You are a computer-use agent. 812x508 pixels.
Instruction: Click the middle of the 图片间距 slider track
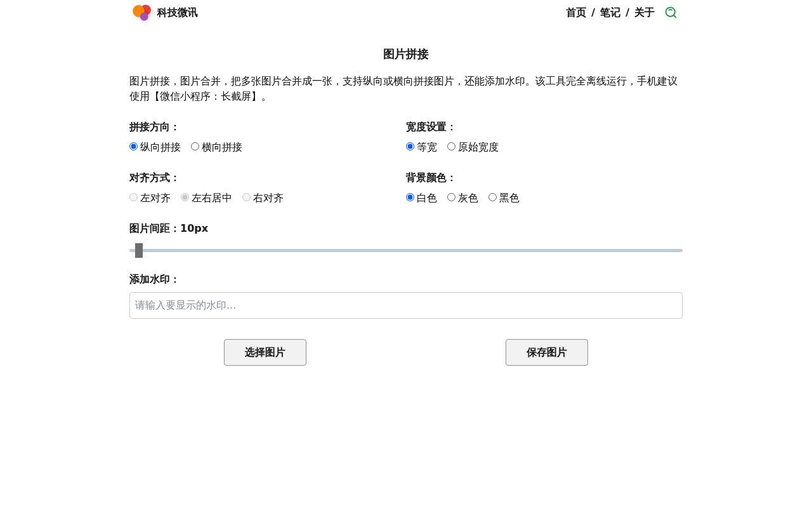(x=406, y=250)
